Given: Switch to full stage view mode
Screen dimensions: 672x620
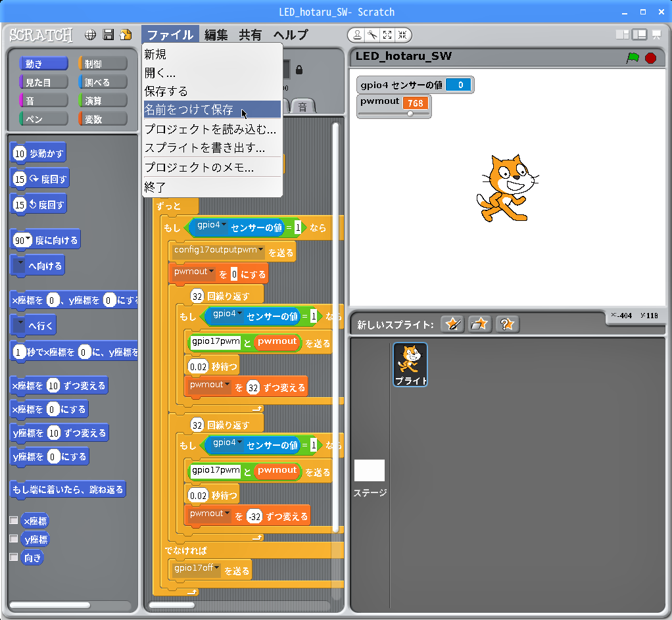Looking at the screenshot, I should (639, 35).
